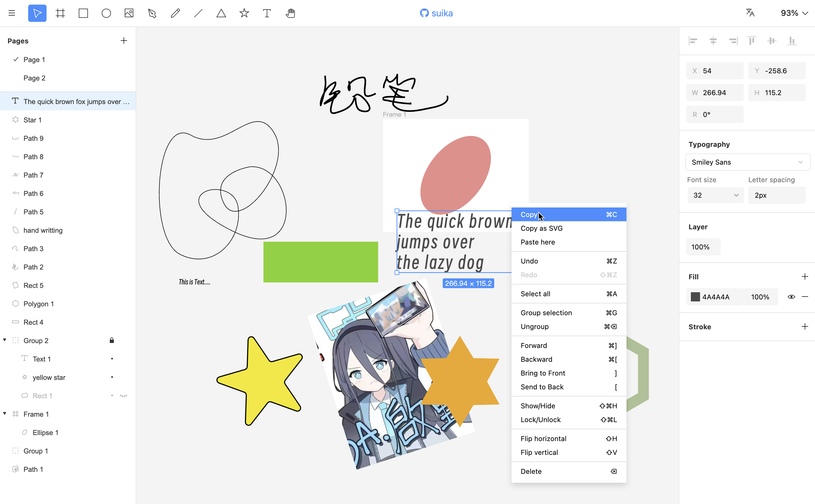Open the suika GitHub link
The height and width of the screenshot is (504, 815).
coord(436,13)
